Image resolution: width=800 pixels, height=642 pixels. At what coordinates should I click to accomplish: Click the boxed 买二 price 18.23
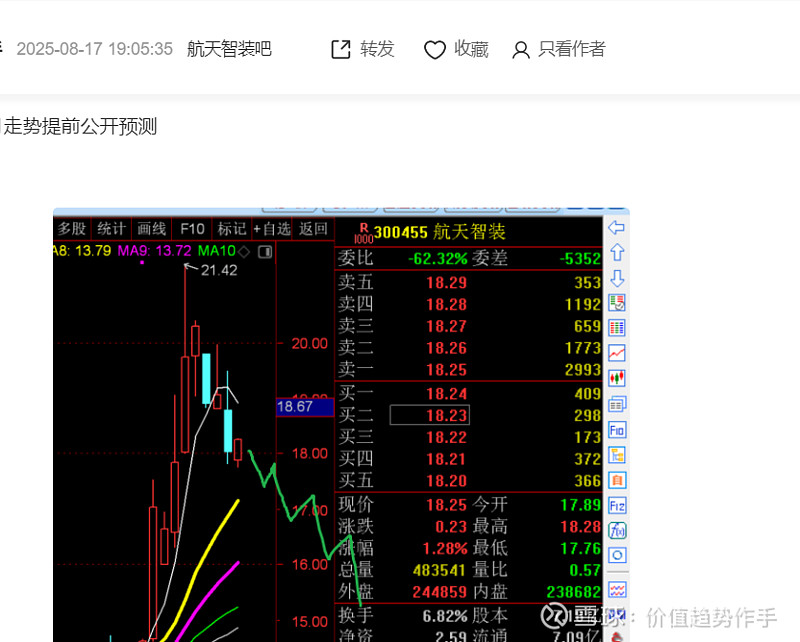[430, 415]
